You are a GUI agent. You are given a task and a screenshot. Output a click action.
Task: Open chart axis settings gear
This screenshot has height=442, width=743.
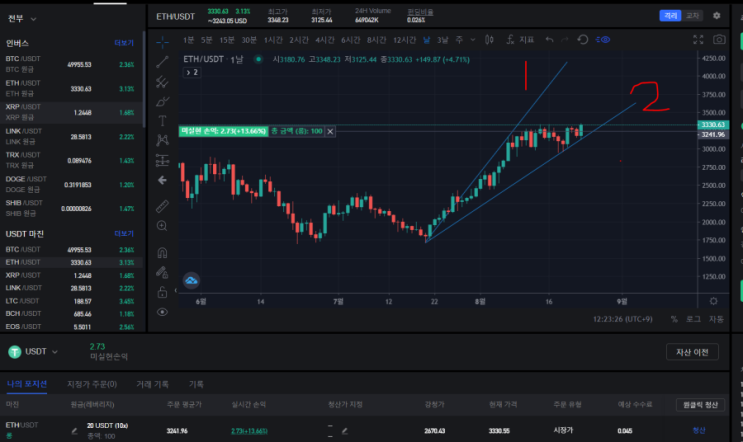coord(713,301)
